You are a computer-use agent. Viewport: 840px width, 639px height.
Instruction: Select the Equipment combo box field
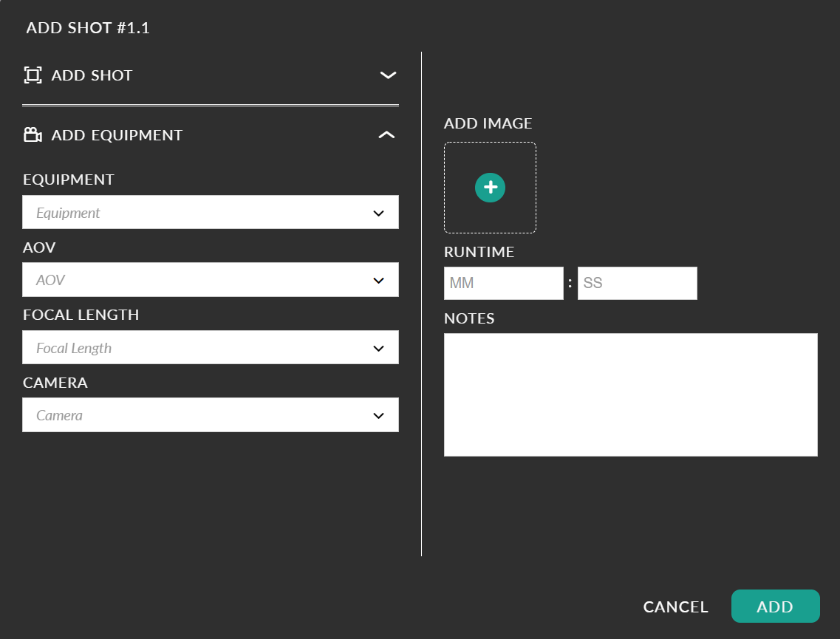(211, 212)
